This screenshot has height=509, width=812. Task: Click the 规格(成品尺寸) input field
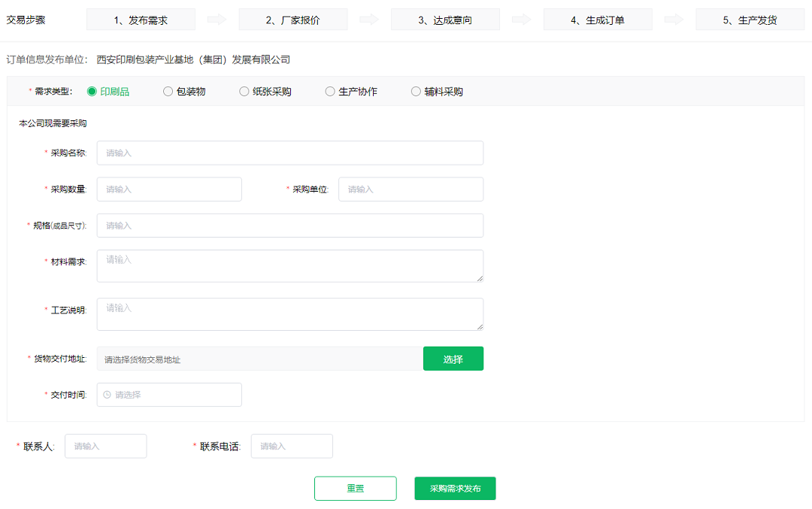click(289, 225)
